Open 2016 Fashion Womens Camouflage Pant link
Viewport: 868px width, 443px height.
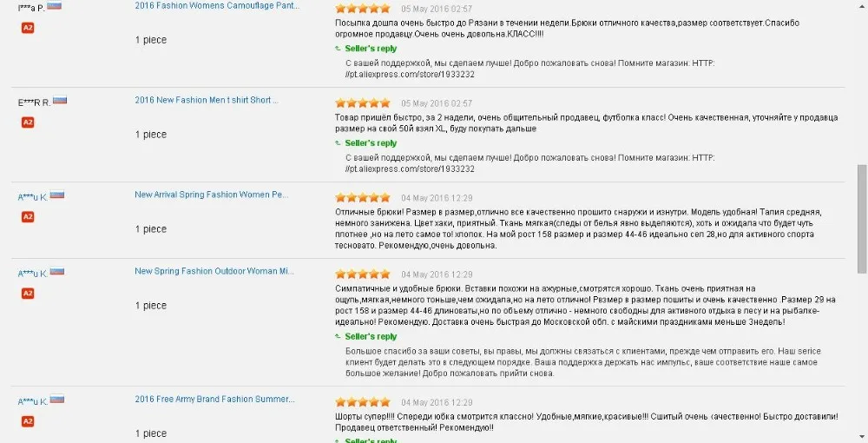(217, 5)
